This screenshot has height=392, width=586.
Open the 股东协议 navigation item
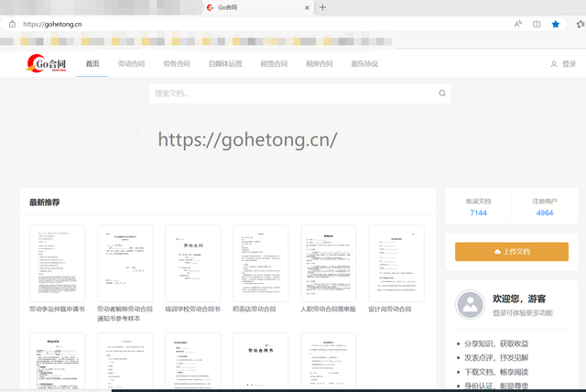coord(364,64)
